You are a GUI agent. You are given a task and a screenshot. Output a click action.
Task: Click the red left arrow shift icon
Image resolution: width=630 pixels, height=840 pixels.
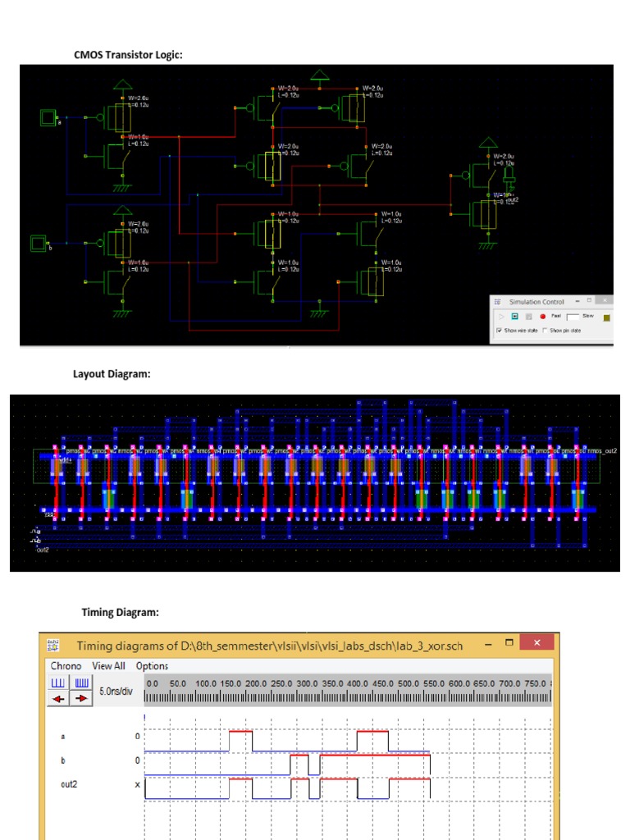[x=58, y=698]
